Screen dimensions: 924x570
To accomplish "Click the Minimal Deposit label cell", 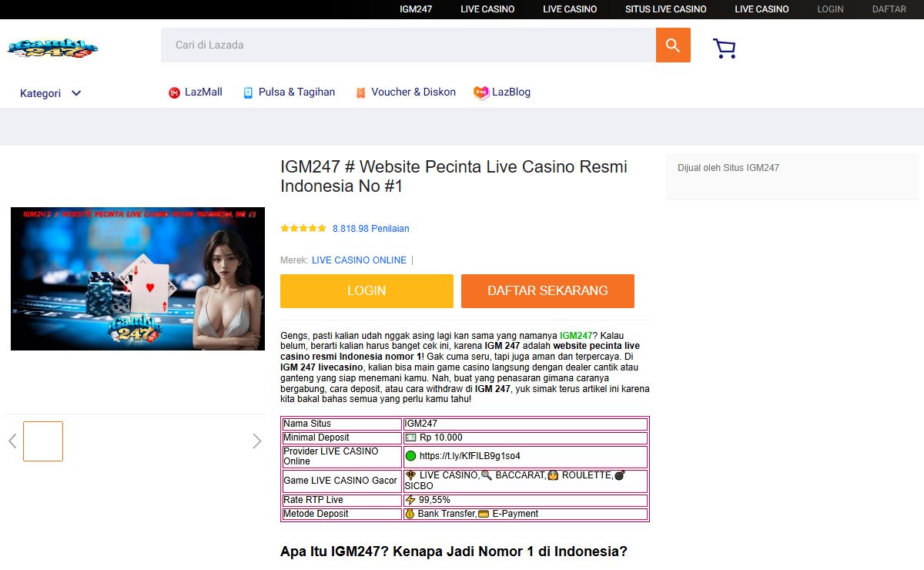I will [342, 438].
